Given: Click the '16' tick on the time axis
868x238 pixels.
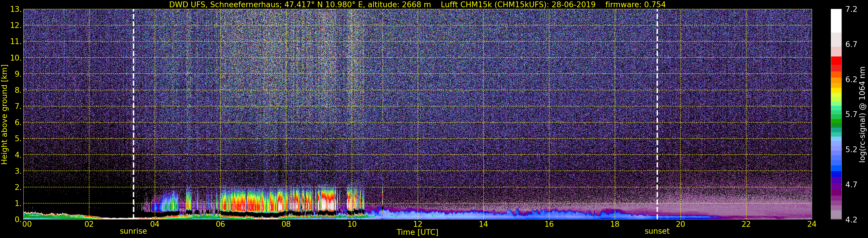Looking at the screenshot, I should [549, 224].
